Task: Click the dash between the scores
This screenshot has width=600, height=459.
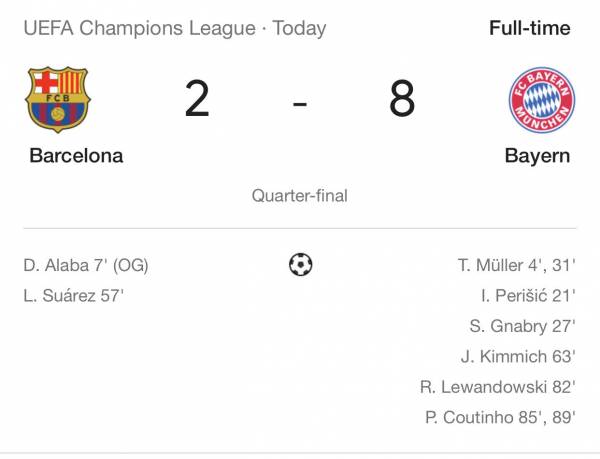Action: tap(299, 103)
